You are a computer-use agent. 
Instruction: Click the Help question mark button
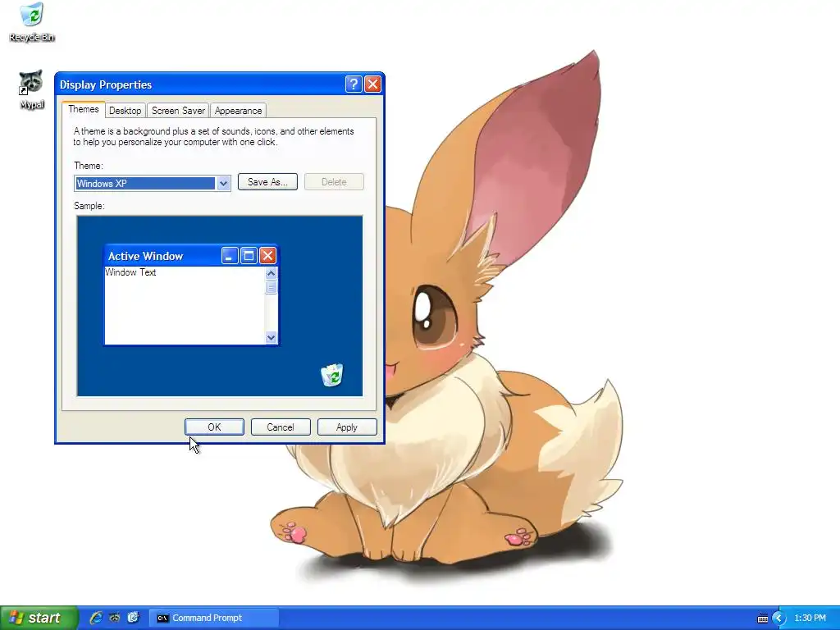point(354,84)
